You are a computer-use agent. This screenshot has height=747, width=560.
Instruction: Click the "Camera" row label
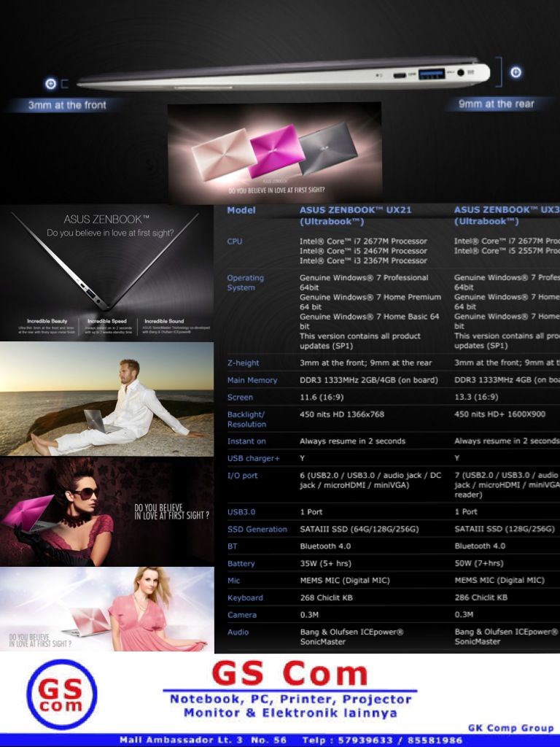[242, 615]
